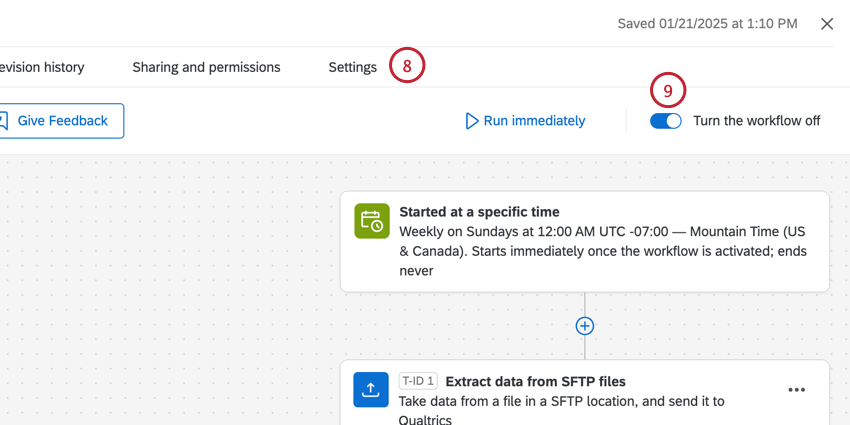This screenshot has height=425, width=850.
Task: Switch to Sharing and permissions tab
Action: tap(206, 67)
